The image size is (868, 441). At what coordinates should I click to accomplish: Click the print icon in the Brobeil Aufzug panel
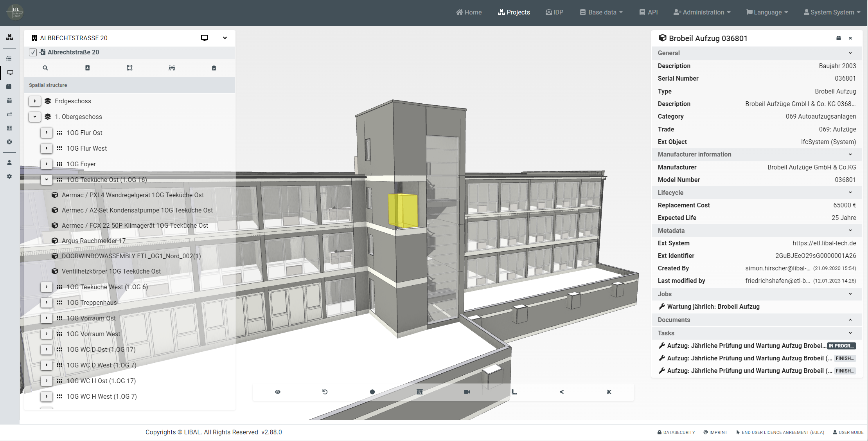(839, 38)
